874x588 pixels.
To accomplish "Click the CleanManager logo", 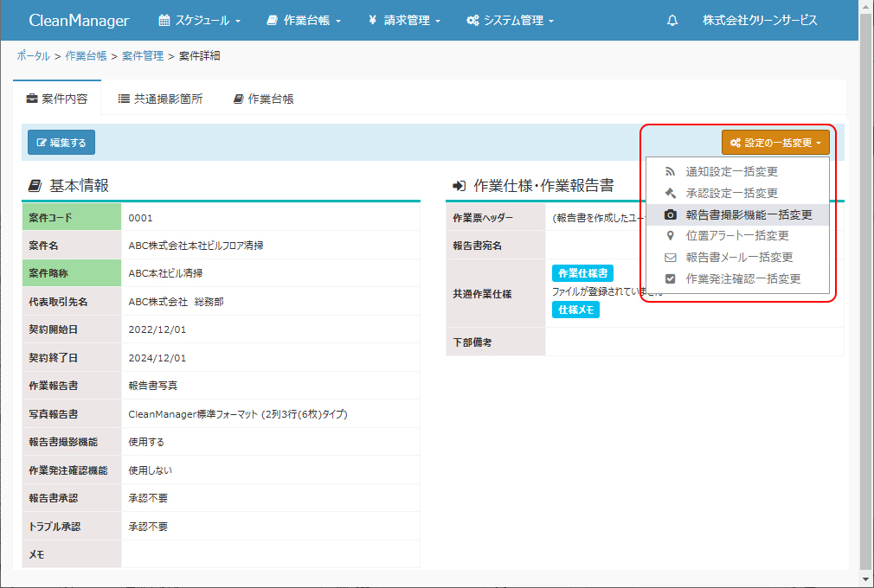I will pos(79,21).
